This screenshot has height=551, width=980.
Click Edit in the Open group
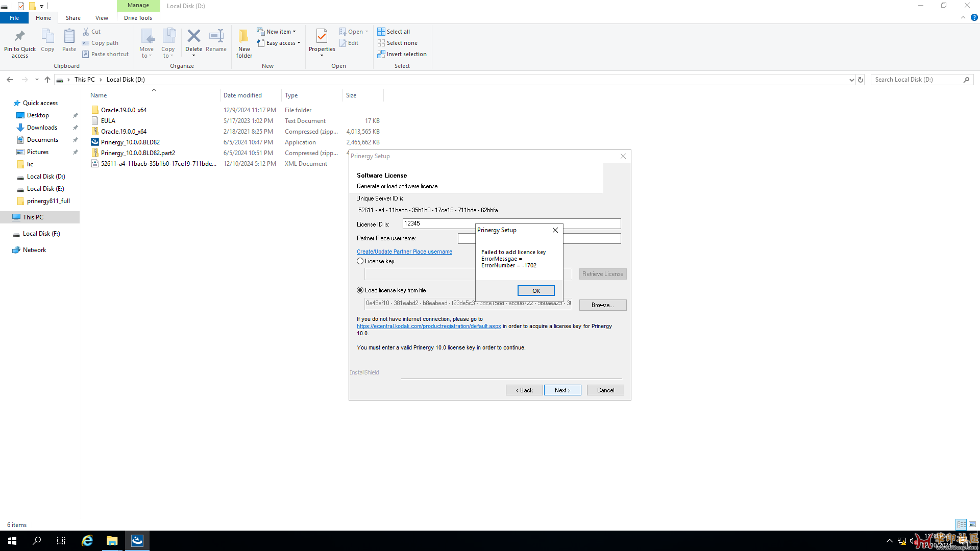pyautogui.click(x=349, y=43)
